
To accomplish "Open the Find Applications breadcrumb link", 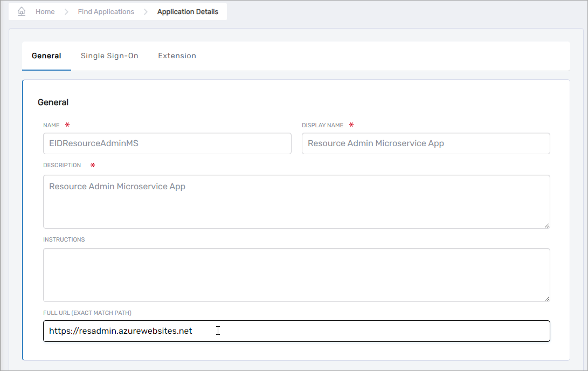I will [x=106, y=12].
